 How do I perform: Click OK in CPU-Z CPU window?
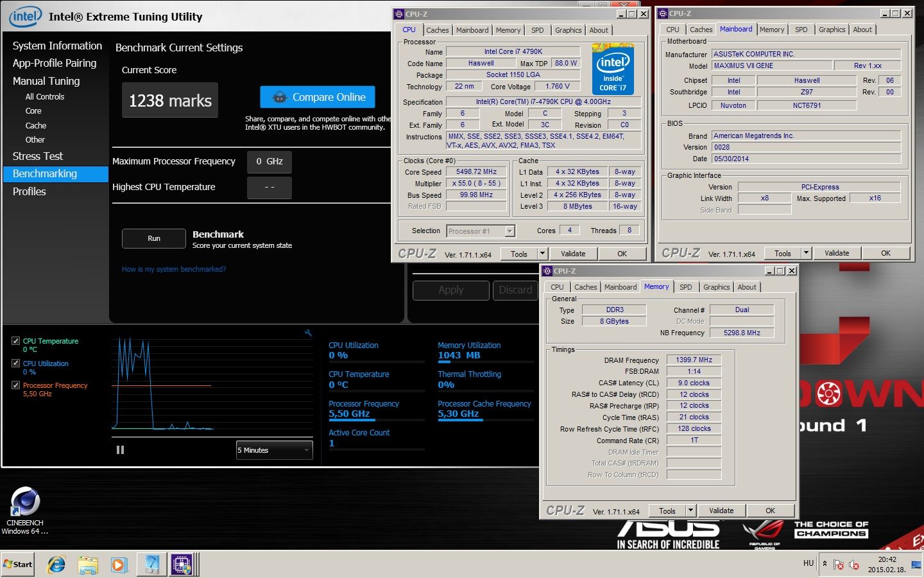click(622, 254)
